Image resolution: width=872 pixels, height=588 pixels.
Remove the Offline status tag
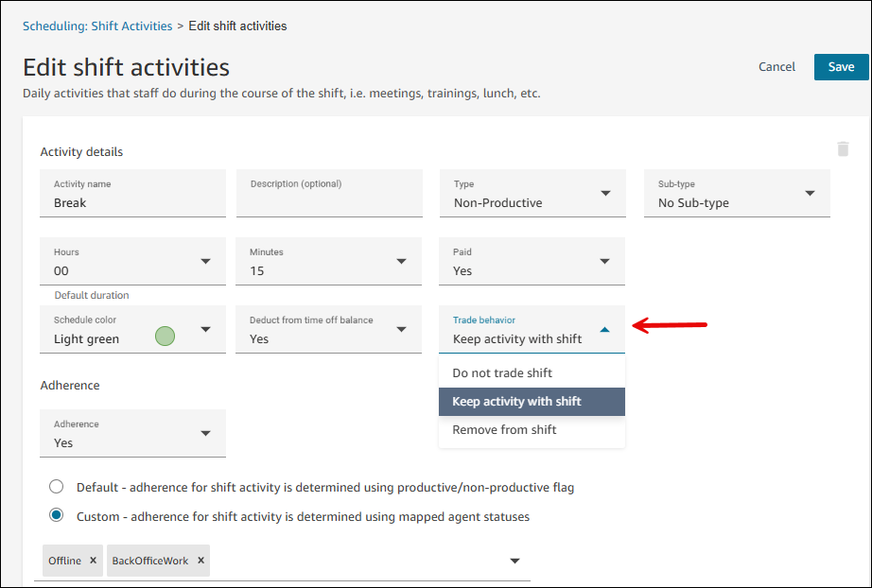tap(93, 561)
